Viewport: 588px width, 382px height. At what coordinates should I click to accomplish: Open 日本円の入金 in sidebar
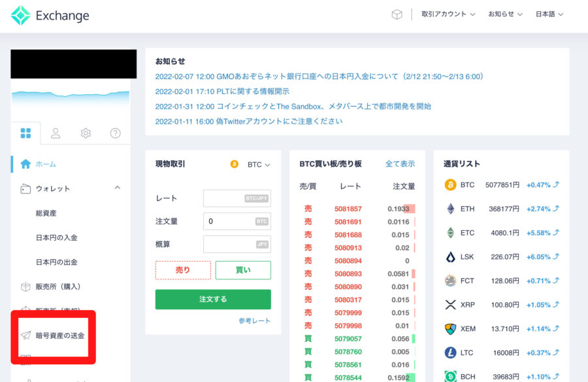pyautogui.click(x=57, y=237)
